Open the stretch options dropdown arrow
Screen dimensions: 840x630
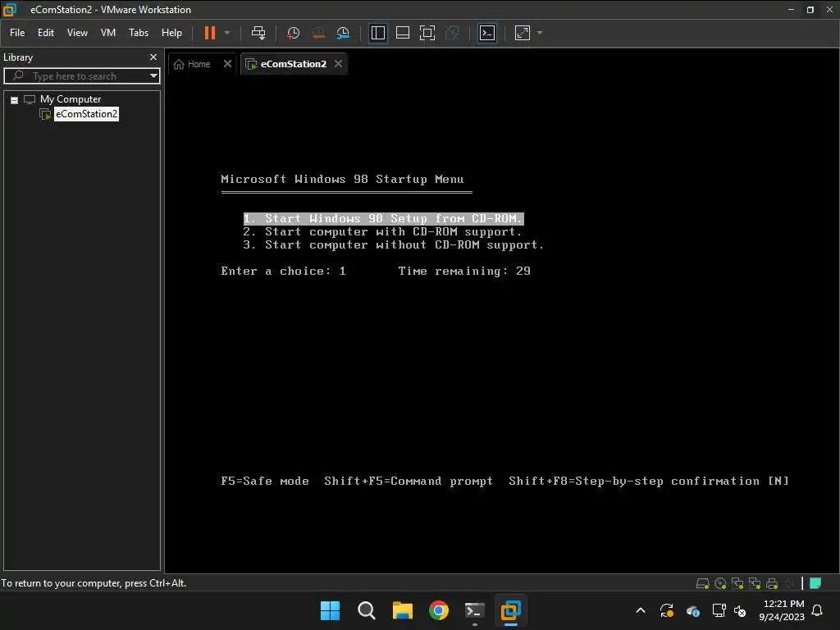540,33
